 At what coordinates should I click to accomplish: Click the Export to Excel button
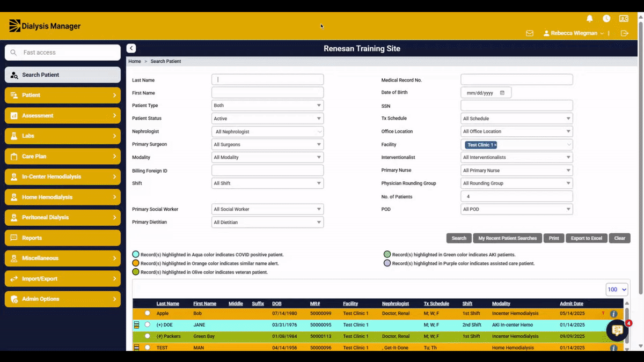(587, 238)
